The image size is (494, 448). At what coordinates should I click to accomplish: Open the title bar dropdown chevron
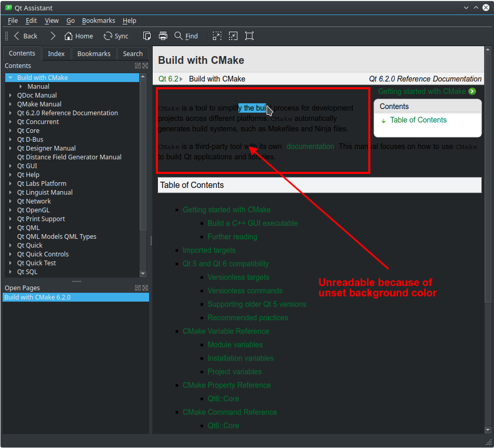point(466,8)
